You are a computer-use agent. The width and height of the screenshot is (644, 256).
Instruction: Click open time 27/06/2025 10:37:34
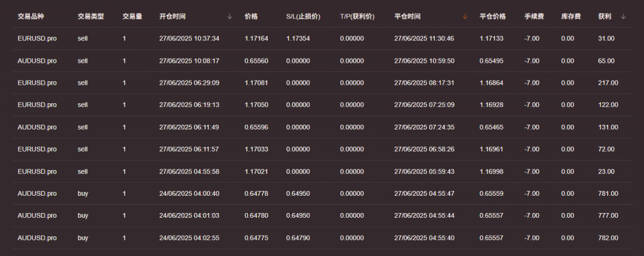(189, 39)
